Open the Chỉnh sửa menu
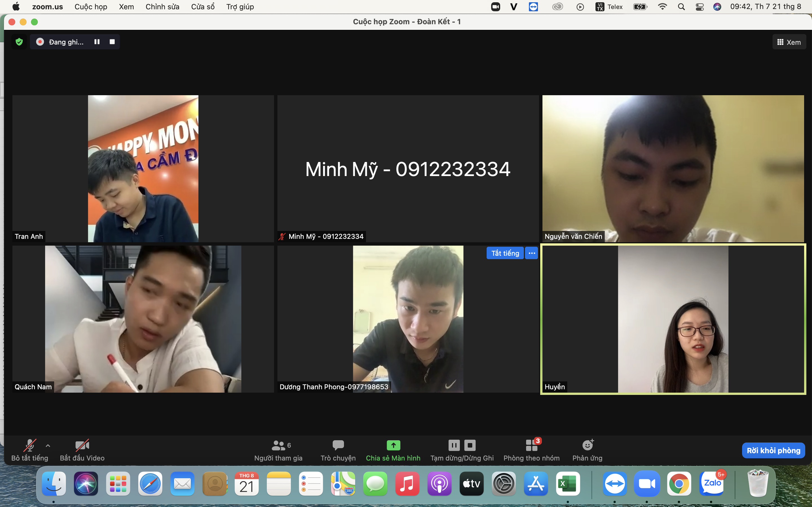The height and width of the screenshot is (507, 812). coord(162,7)
